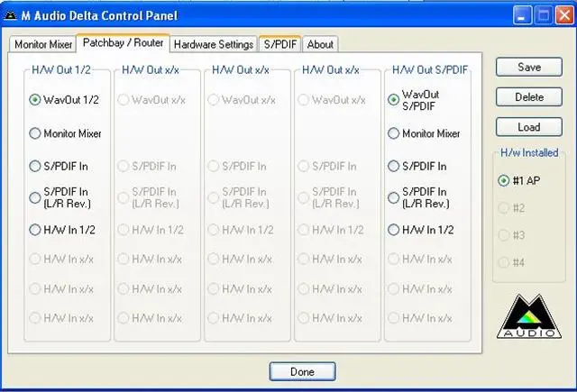This screenshot has width=577, height=392.
Task: Route H/W In 1/2 to H/W Out 1/2
Action: 35,230
